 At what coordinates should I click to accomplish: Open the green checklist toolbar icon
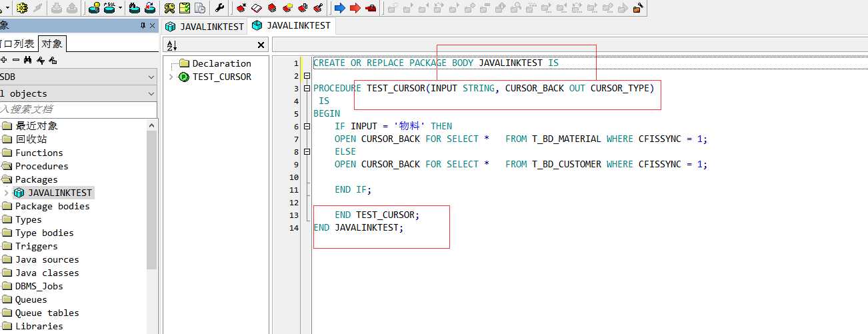(185, 8)
